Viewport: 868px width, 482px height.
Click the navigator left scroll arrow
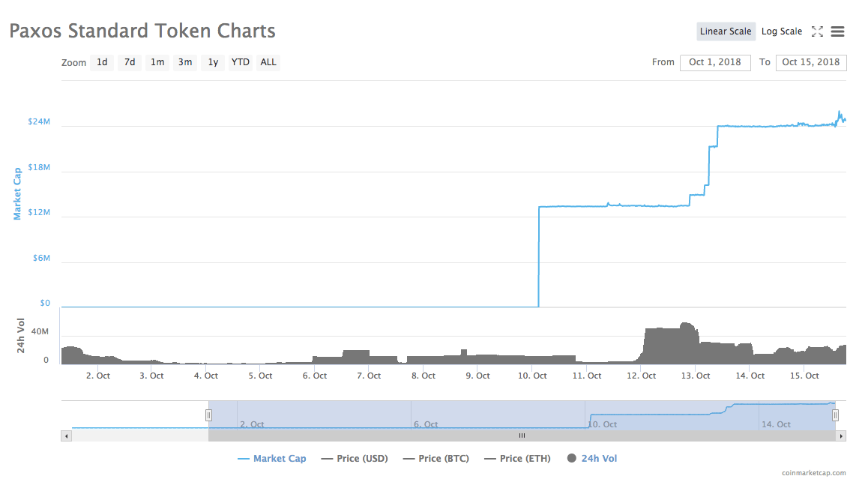(67, 436)
